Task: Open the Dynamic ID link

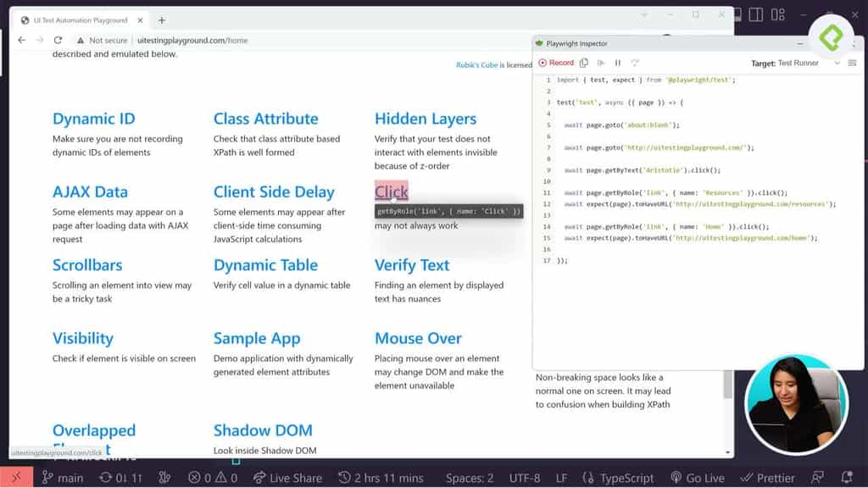Action: pyautogui.click(x=93, y=119)
